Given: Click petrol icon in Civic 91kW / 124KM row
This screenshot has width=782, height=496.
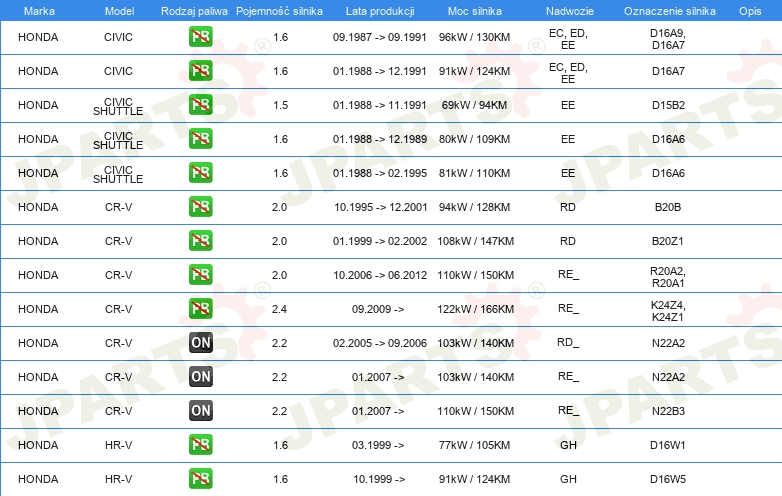Looking at the screenshot, I should pyautogui.click(x=200, y=71).
